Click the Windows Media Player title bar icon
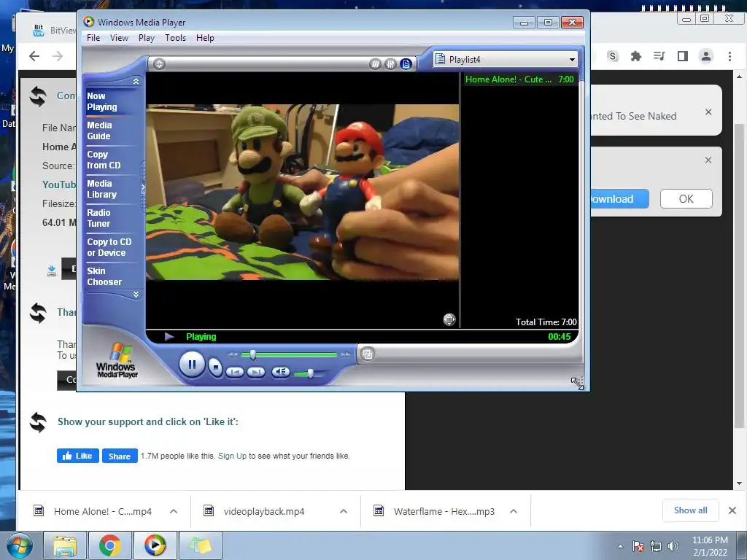The image size is (747, 560). tap(88, 22)
